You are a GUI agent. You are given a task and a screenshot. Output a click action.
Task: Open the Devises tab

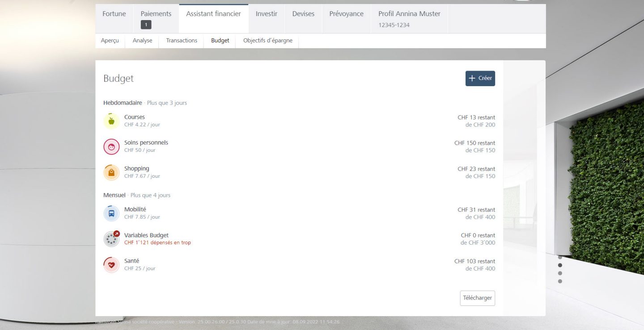point(303,14)
